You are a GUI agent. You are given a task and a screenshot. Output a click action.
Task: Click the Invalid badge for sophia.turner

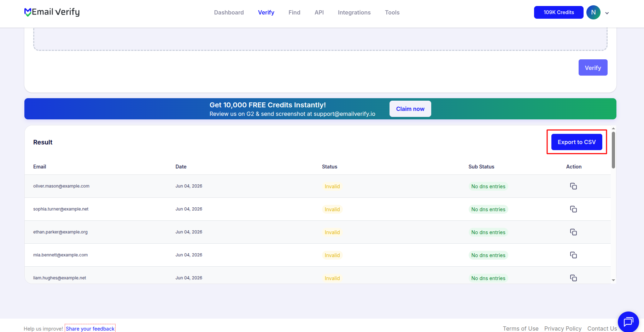click(x=332, y=209)
